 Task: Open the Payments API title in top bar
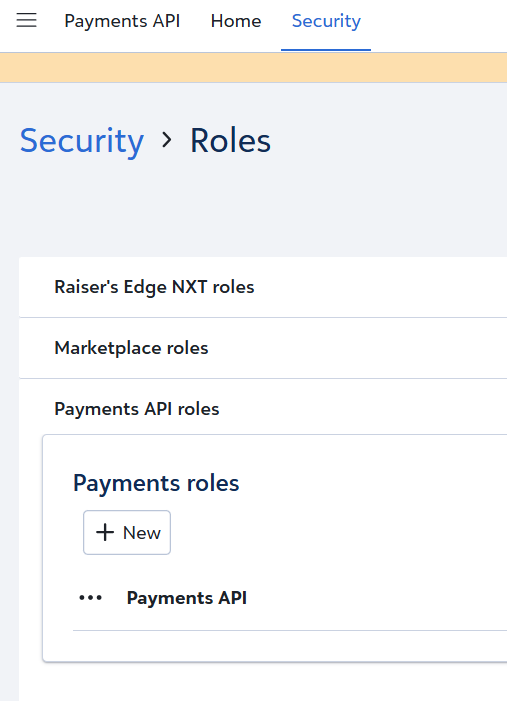point(122,21)
